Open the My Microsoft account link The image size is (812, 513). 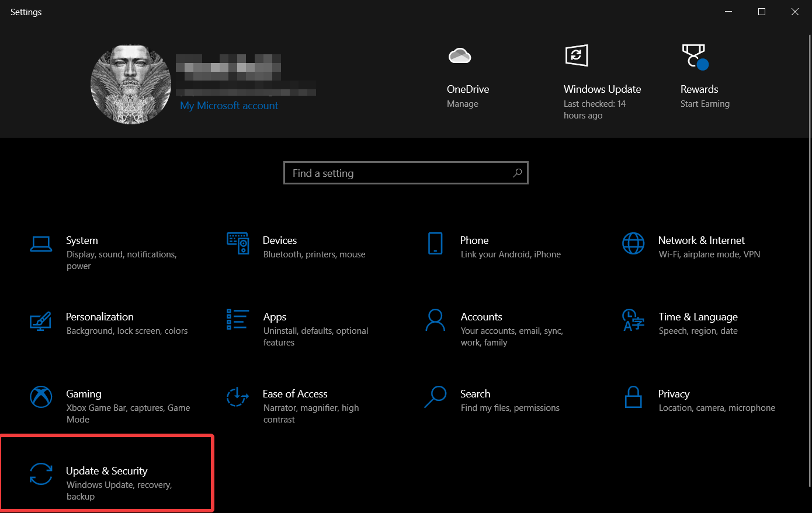[x=229, y=106]
